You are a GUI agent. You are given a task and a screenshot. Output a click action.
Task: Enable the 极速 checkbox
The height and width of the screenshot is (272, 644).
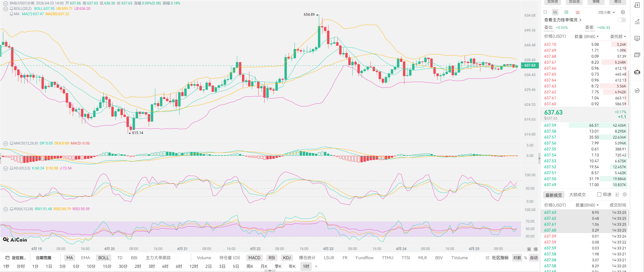[x=599, y=194]
